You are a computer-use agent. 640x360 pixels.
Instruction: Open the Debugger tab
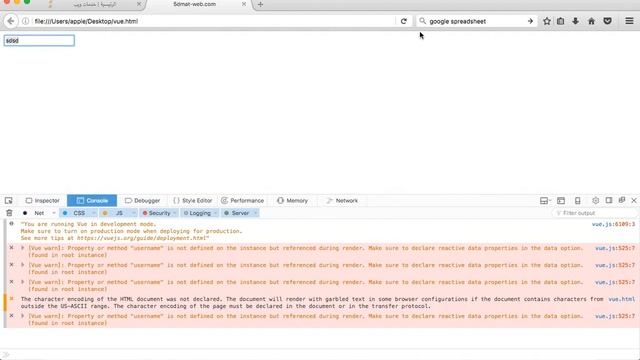[142, 200]
